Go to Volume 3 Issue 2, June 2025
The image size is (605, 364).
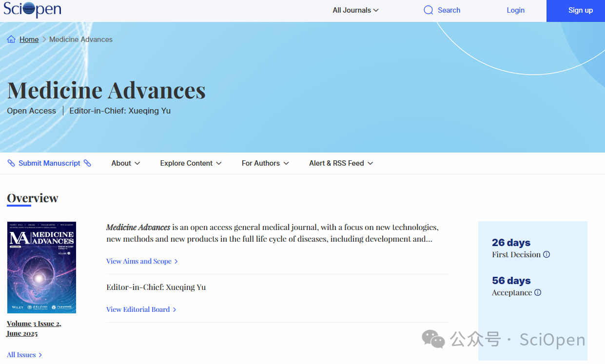click(34, 328)
